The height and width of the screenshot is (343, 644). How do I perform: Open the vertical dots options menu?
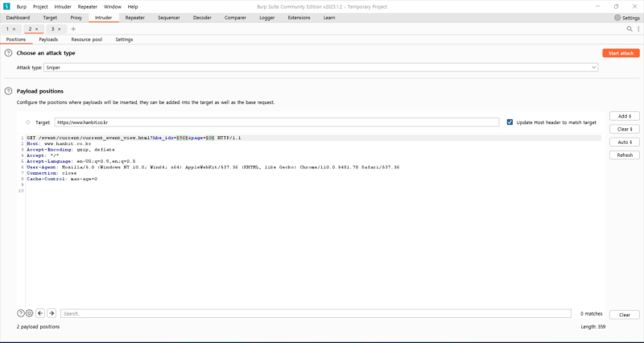point(638,29)
